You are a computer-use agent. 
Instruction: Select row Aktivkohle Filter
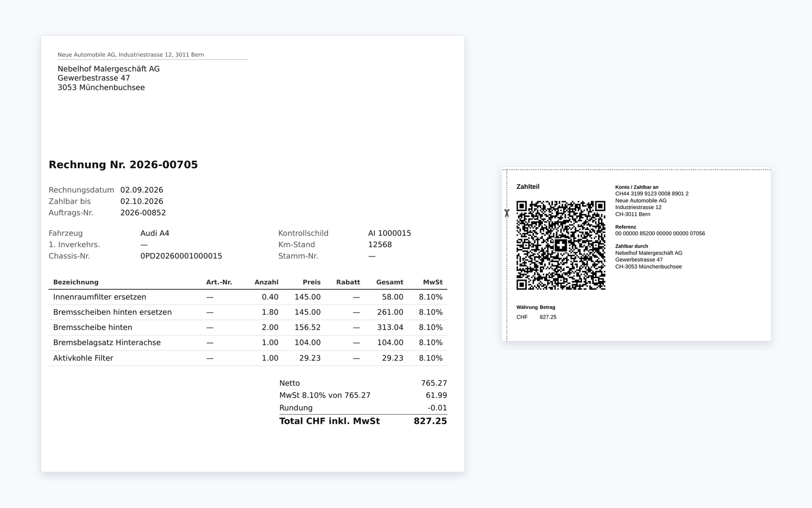pyautogui.click(x=248, y=358)
